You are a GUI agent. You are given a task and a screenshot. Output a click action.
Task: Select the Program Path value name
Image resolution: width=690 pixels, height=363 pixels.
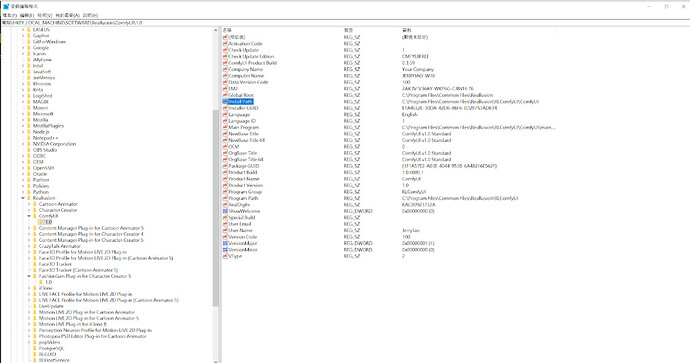coord(243,198)
